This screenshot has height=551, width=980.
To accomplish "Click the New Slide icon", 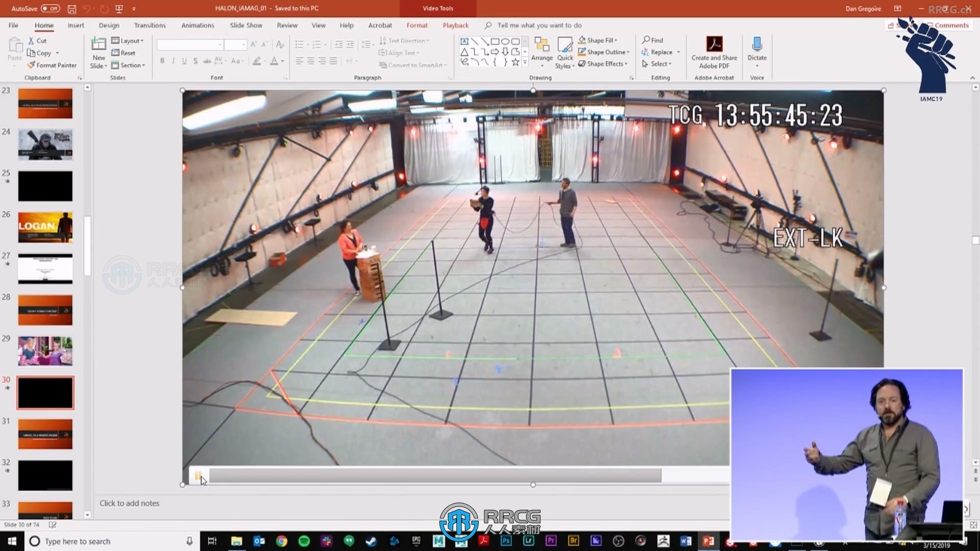I will (99, 45).
